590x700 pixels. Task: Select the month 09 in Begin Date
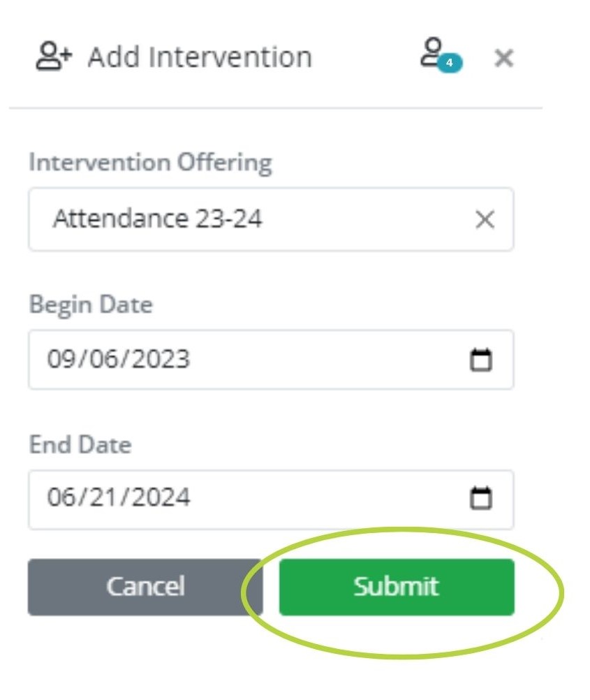point(61,359)
